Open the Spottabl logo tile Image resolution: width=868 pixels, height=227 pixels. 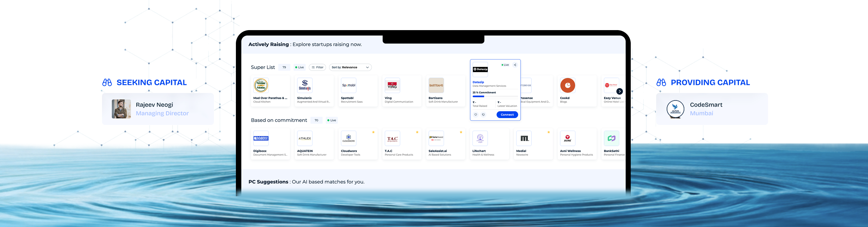click(348, 86)
